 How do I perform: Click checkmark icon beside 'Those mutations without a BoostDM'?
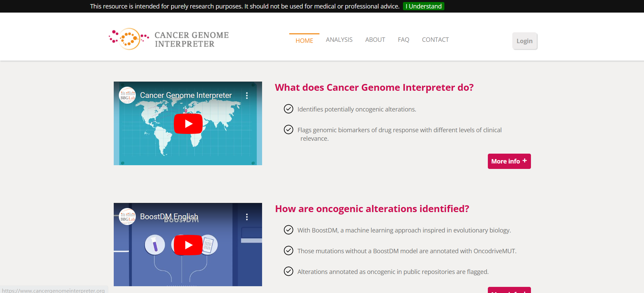click(289, 251)
